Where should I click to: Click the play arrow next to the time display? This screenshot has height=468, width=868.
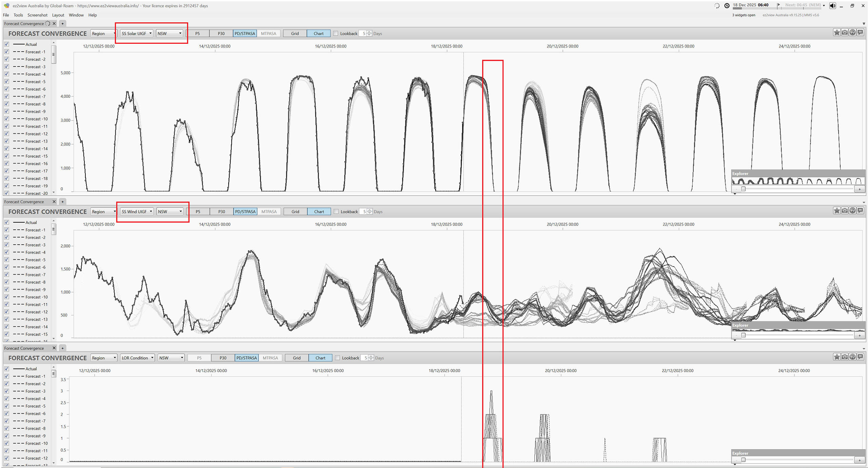tap(778, 5)
